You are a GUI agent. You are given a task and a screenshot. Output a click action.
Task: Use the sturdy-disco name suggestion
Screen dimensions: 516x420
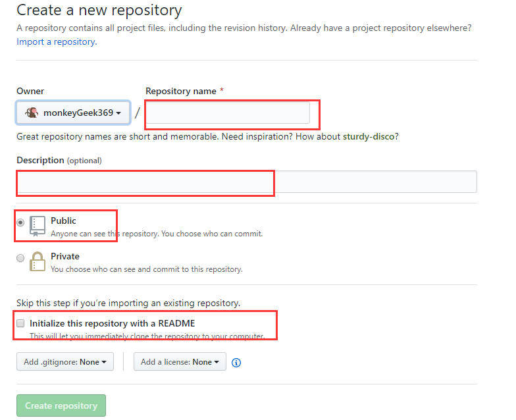[x=369, y=136]
